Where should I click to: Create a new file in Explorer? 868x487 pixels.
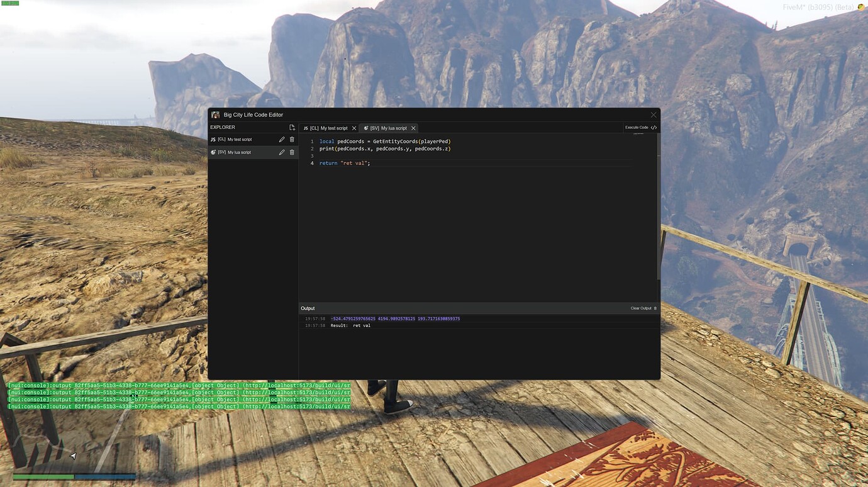pyautogui.click(x=292, y=128)
